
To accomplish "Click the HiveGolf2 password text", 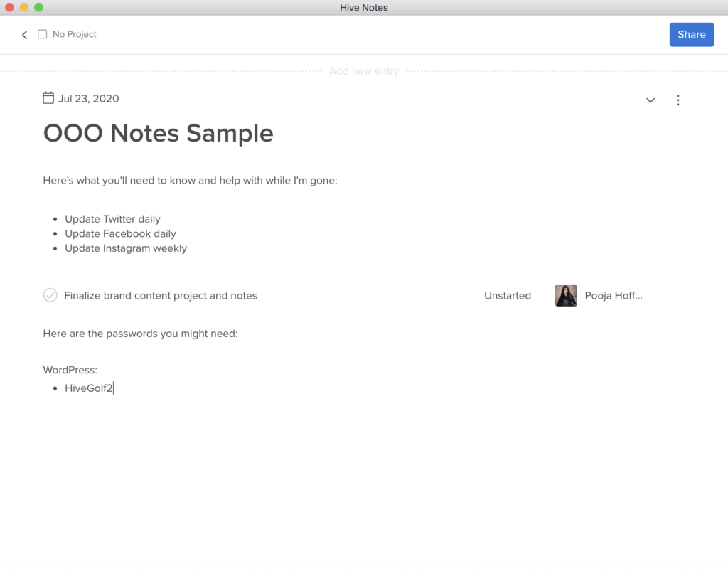I will pyautogui.click(x=89, y=388).
